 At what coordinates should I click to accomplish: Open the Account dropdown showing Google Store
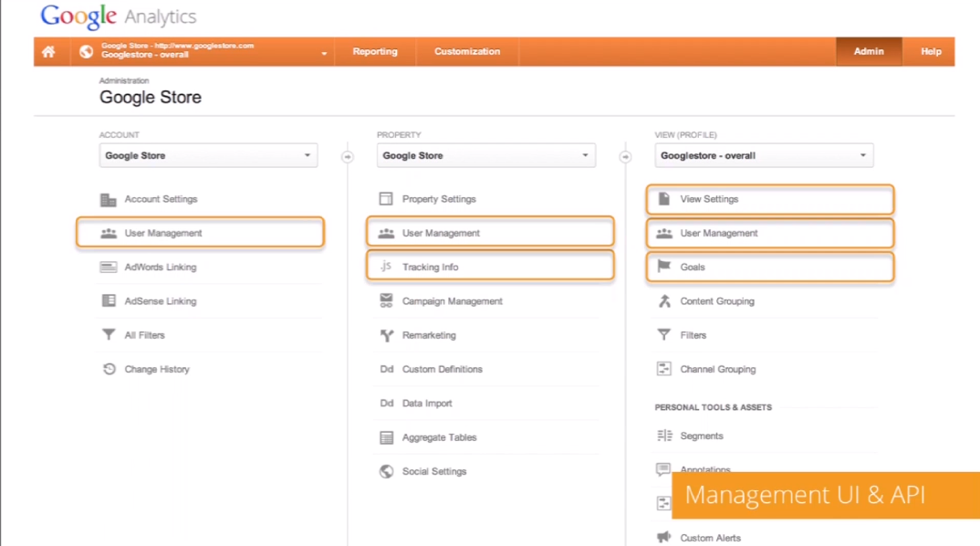point(208,156)
